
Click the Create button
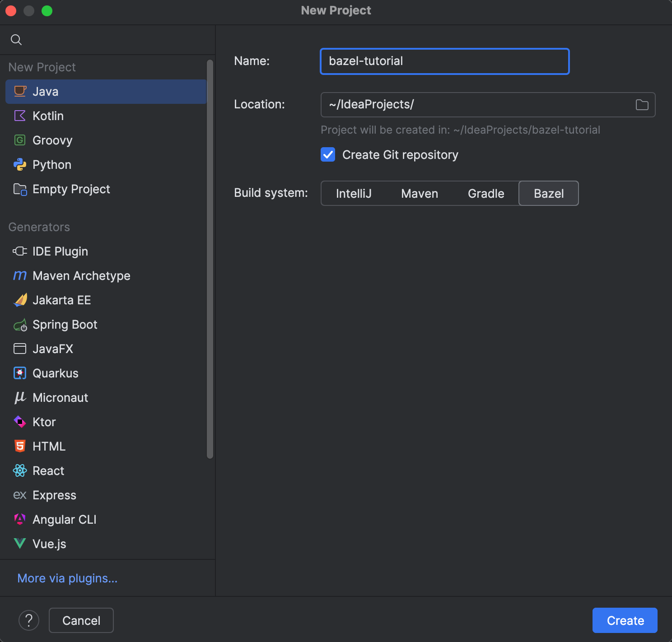pos(625,620)
